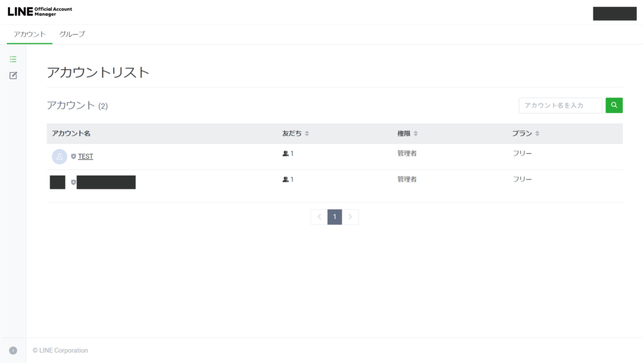Sort the list by 権限 column
Image resolution: width=643 pixels, height=364 pixels.
click(416, 134)
